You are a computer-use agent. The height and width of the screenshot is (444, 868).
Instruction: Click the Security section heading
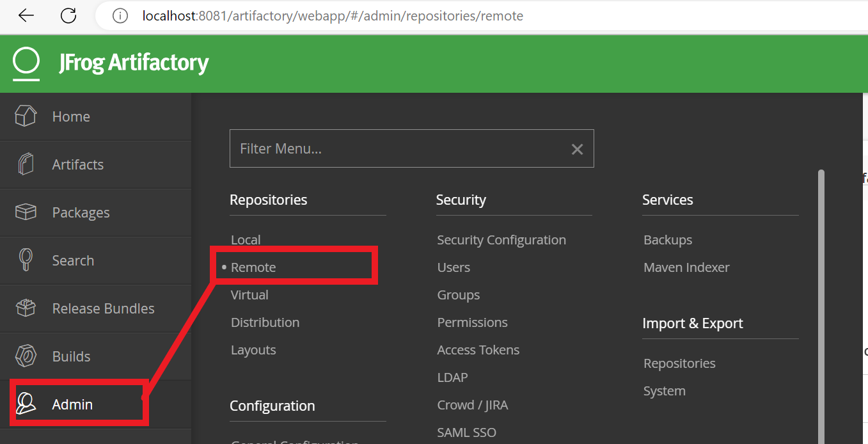(461, 200)
